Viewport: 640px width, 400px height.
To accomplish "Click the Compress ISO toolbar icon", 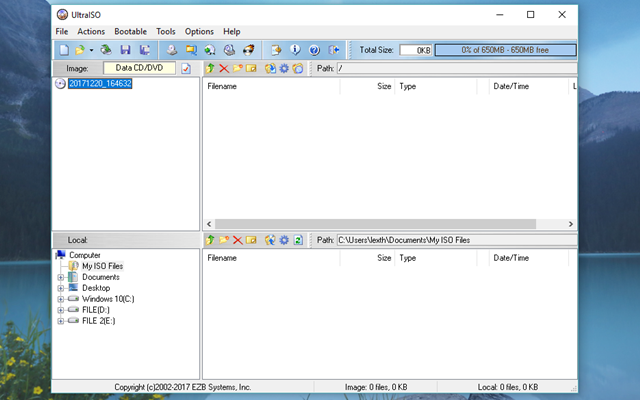I will [191, 50].
